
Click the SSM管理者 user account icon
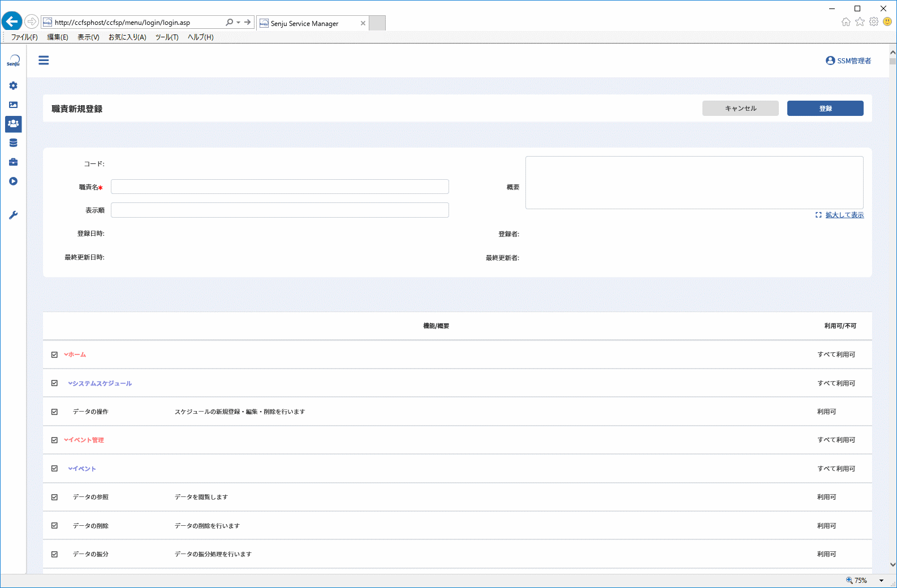click(830, 60)
